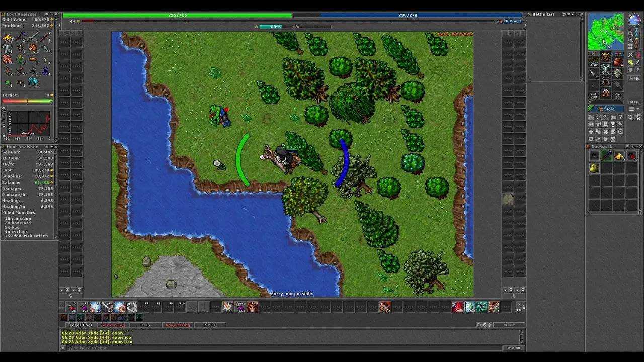Click the minimap floor level slider

637,39
